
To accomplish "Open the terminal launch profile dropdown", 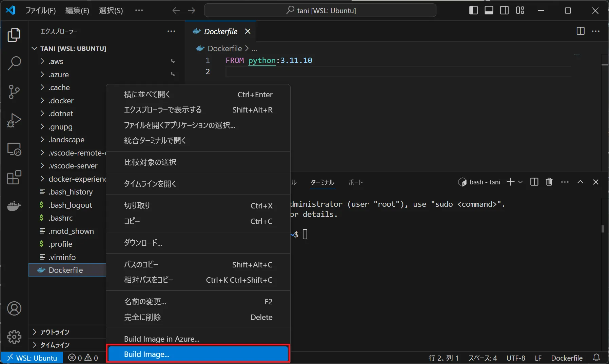I will [520, 182].
